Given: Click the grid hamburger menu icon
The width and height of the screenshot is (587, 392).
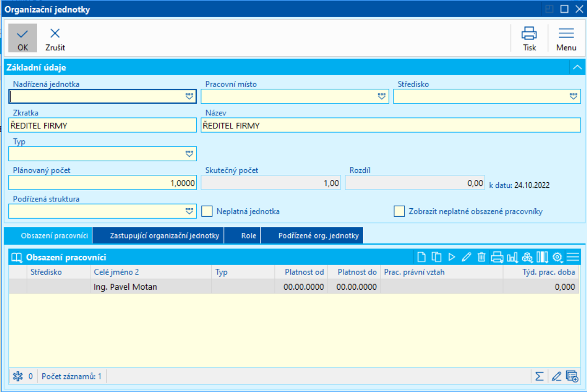Looking at the screenshot, I should (573, 257).
